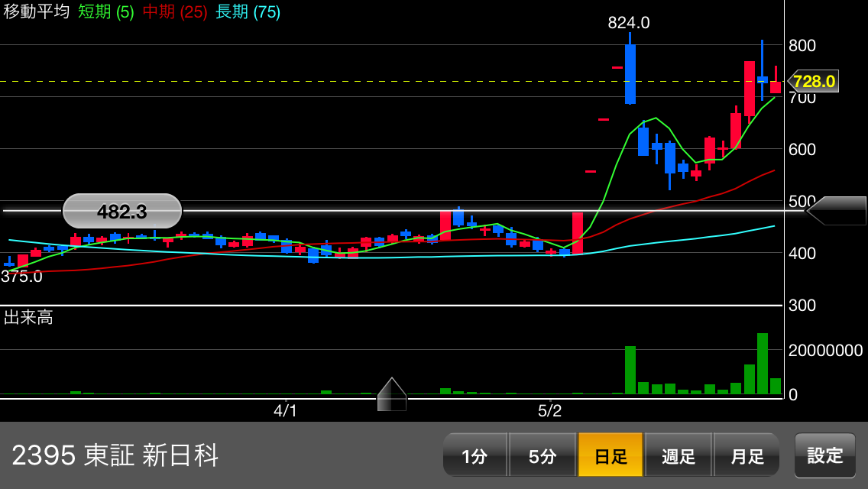Tap the 短期 (5) moving average legend
This screenshot has height=489, width=868.
[106, 12]
